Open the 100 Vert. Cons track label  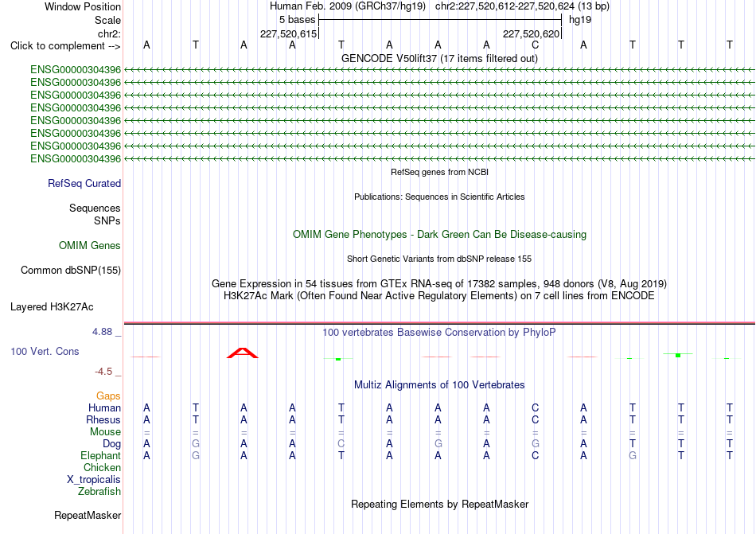45,351
